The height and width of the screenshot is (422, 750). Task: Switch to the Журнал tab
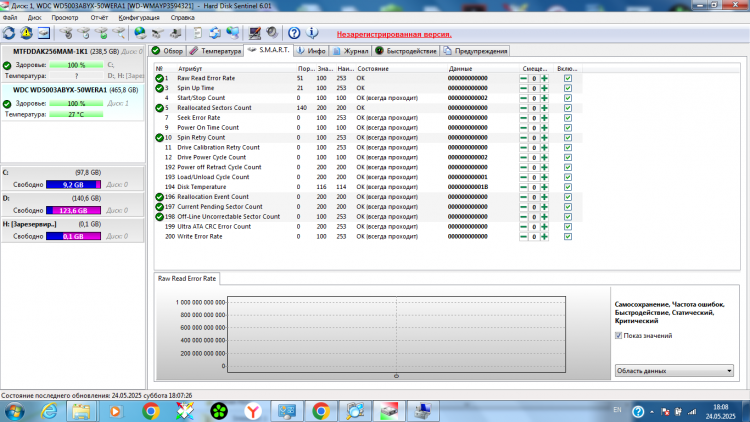pyautogui.click(x=351, y=51)
